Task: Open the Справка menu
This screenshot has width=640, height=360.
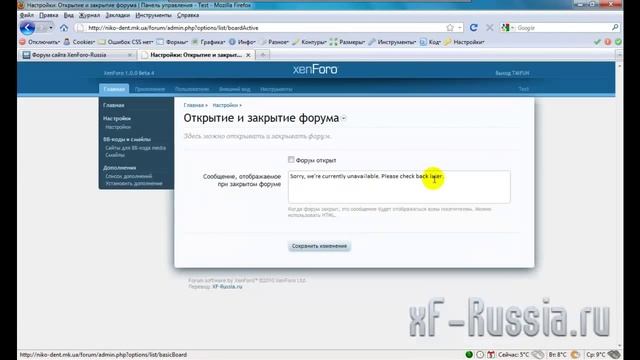Action: (x=188, y=15)
